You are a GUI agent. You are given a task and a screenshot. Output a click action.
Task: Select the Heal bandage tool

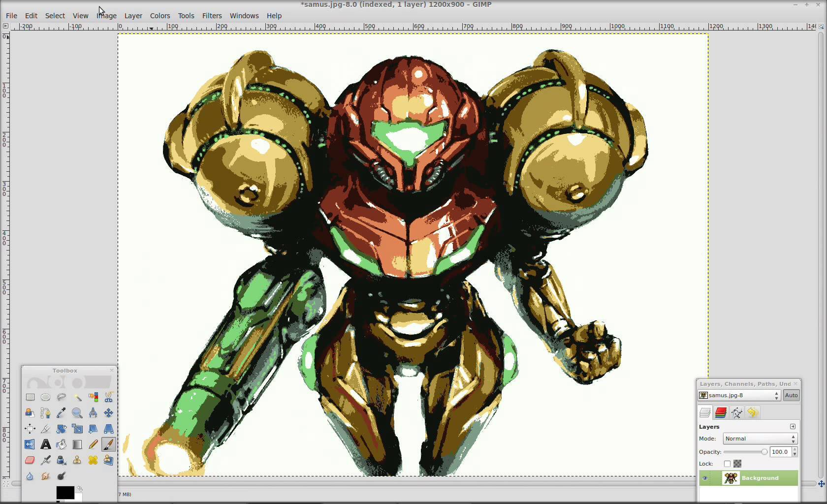93,460
